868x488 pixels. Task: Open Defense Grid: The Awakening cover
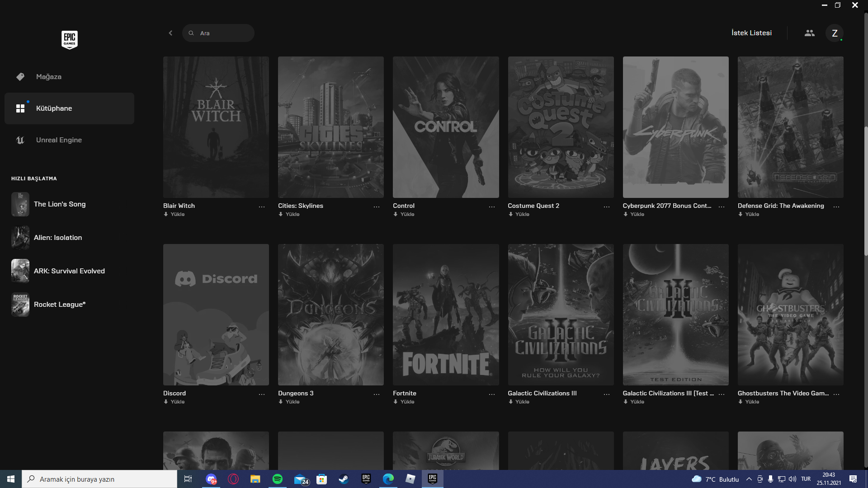click(791, 127)
